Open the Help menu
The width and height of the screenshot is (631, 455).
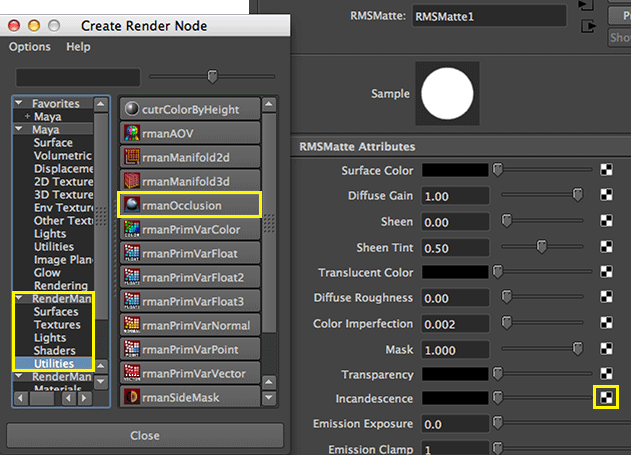78,47
